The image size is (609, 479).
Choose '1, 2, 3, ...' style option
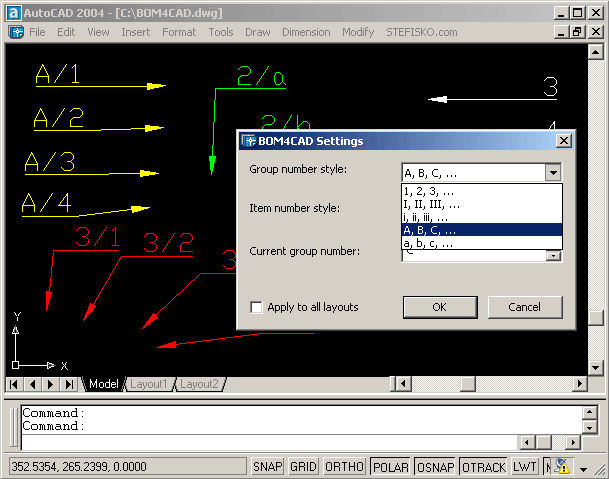[x=482, y=191]
